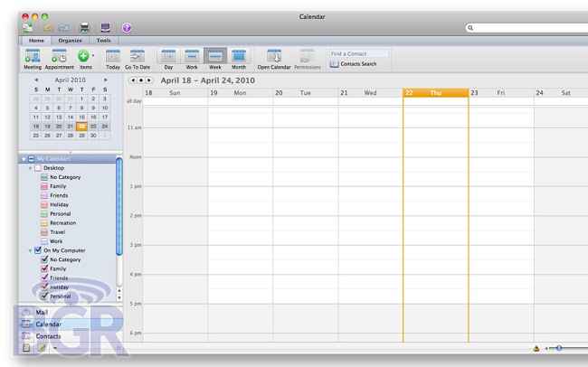Show the next week
This screenshot has height=367, width=588.
(x=149, y=80)
